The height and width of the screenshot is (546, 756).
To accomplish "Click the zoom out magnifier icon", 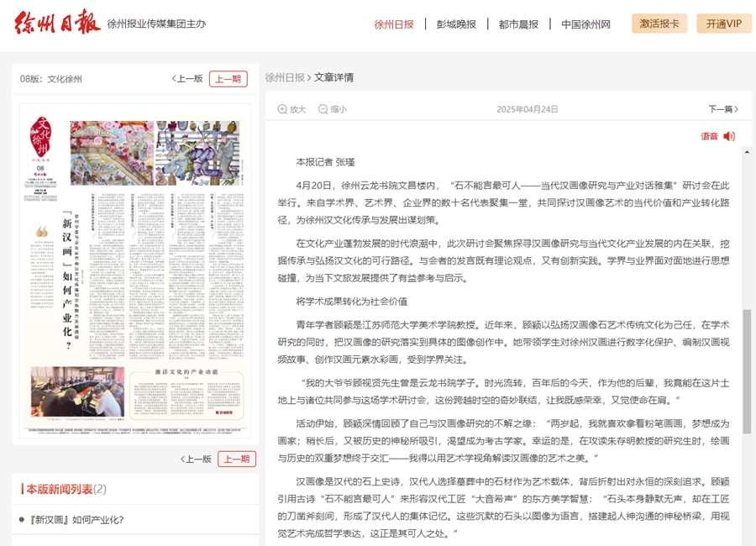I will point(323,109).
